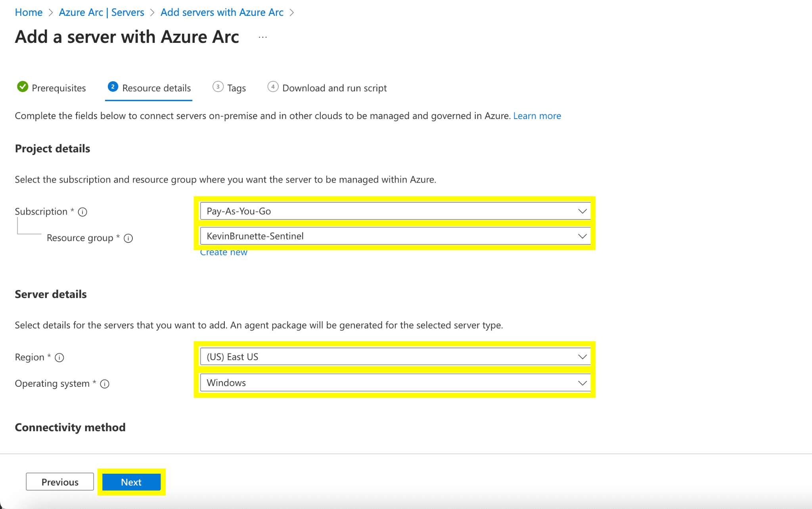This screenshot has height=509, width=812.
Task: Click the Previous button
Action: [60, 482]
